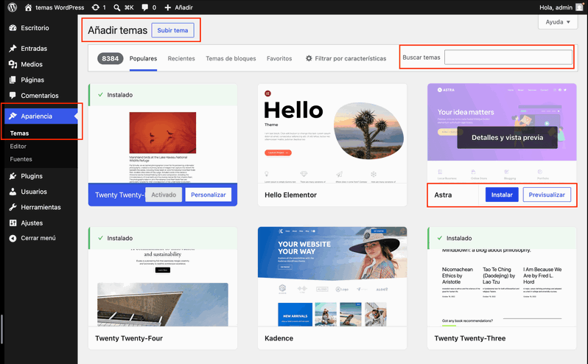Click Personalizar on Twenty Twenty theme
This screenshot has width=588, height=364.
tap(208, 195)
